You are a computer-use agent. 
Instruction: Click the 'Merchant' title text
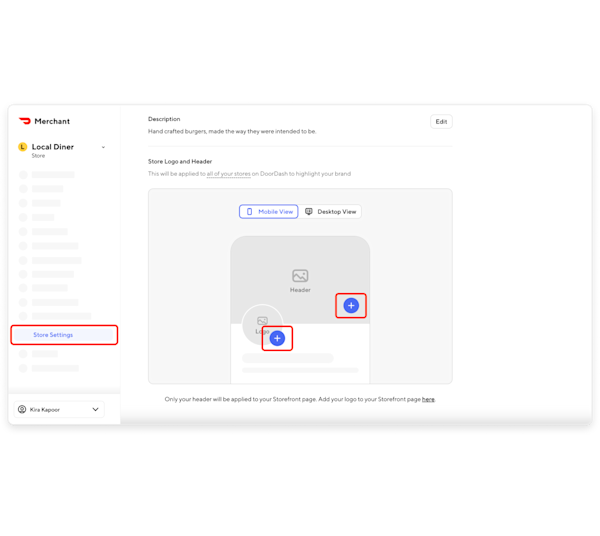52,121
